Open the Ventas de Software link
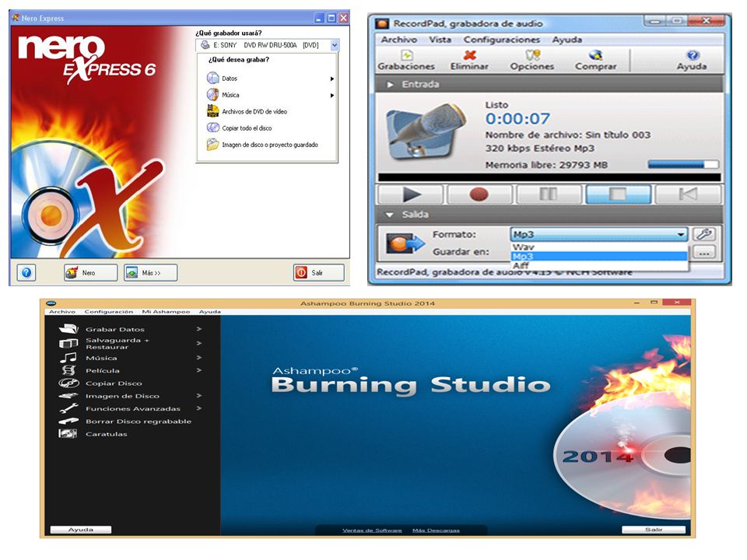This screenshot has width=747, height=560. (372, 530)
